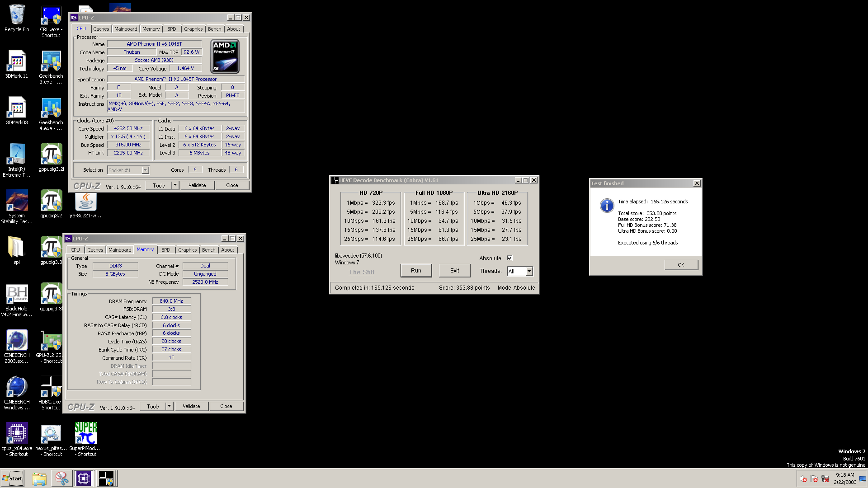
Task: Open the gppupig3.2l desktop icon
Action: 51,158
